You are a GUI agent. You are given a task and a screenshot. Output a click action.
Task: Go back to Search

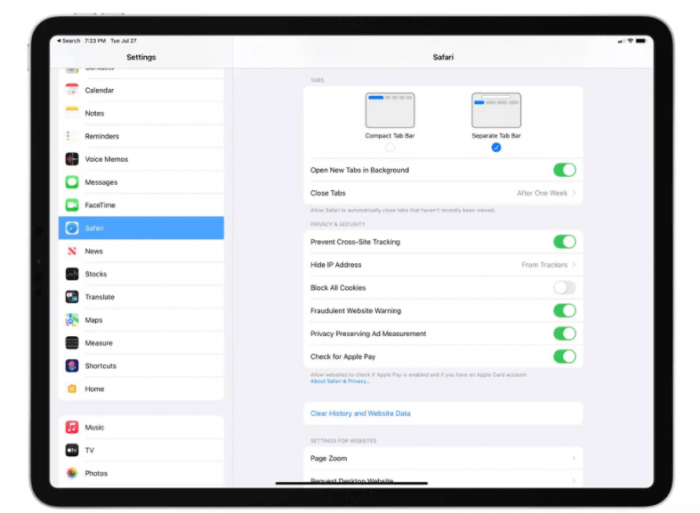click(x=69, y=41)
